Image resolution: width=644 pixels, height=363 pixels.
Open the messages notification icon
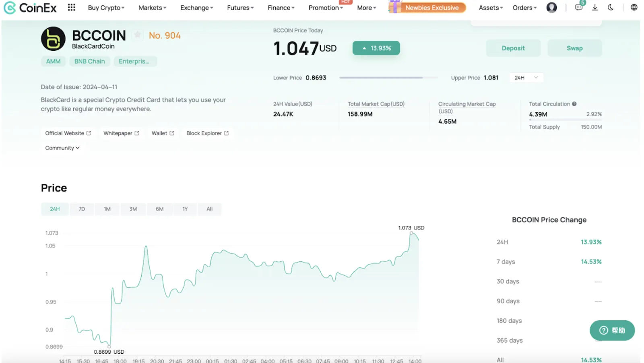click(x=579, y=7)
